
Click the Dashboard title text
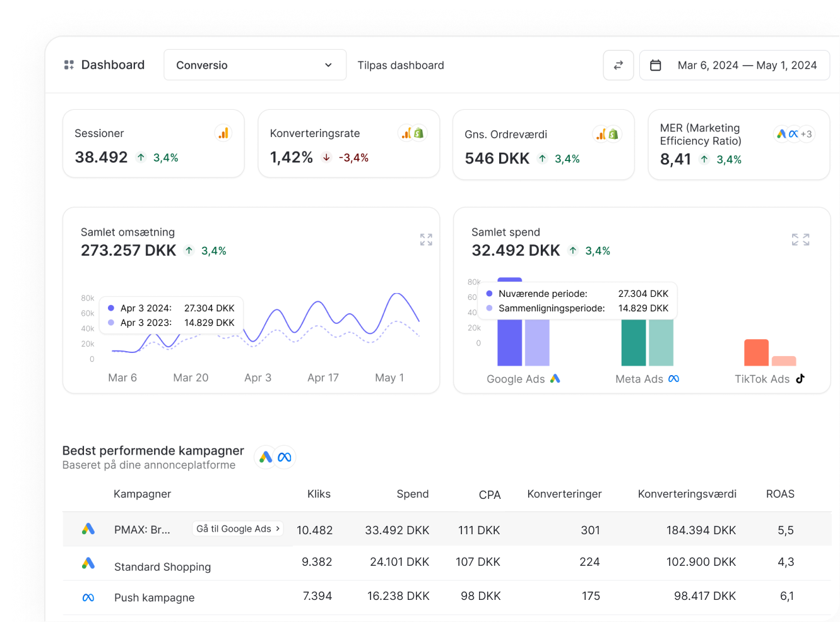pos(113,65)
